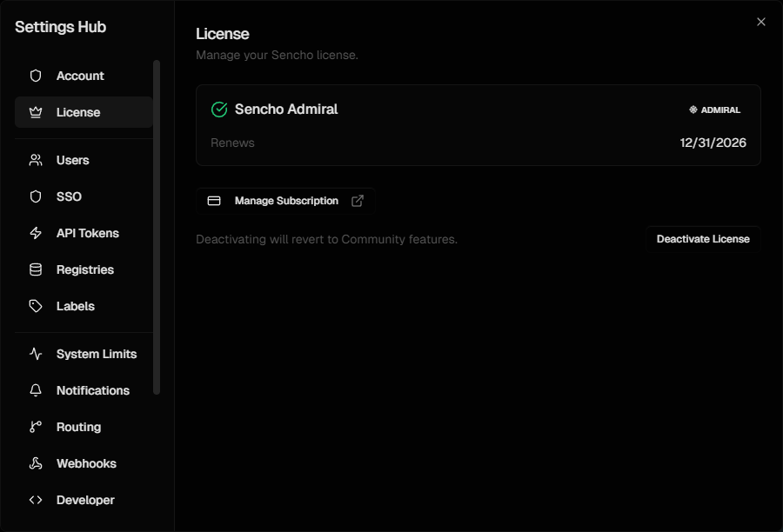
Task: Click the System Limits activity icon
Action: coord(36,354)
